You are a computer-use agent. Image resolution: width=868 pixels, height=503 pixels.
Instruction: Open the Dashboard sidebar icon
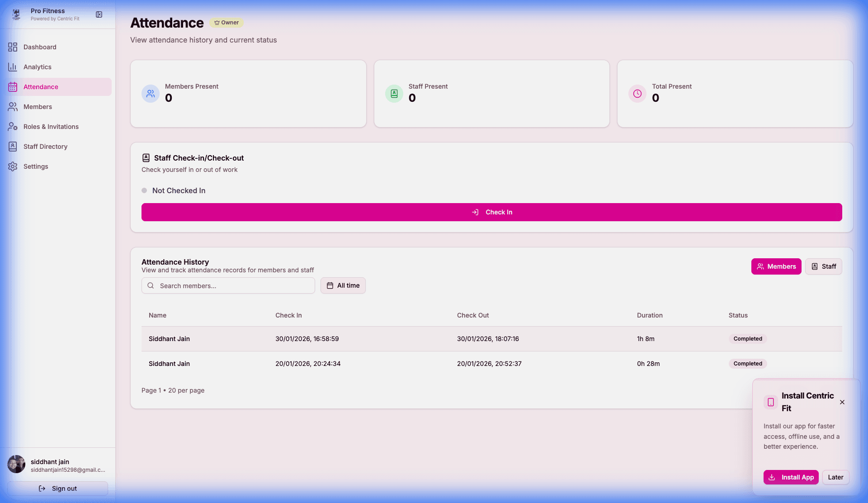(12, 47)
